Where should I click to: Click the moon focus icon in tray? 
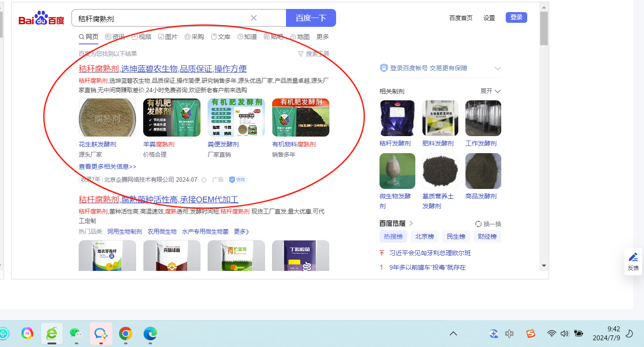point(629,334)
